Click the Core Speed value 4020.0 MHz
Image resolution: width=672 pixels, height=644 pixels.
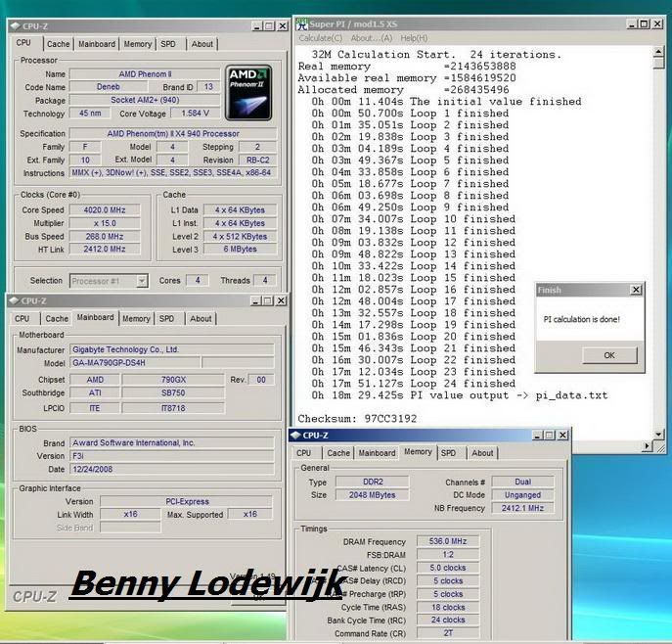tap(105, 210)
